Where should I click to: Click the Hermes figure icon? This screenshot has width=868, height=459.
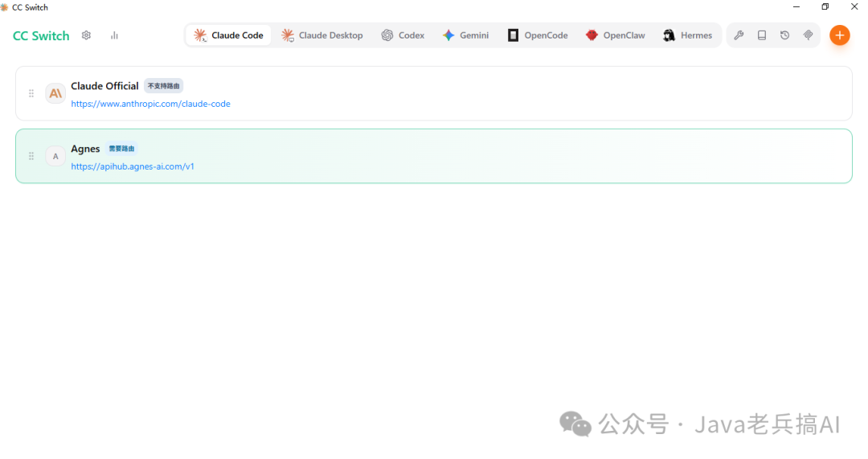point(669,35)
